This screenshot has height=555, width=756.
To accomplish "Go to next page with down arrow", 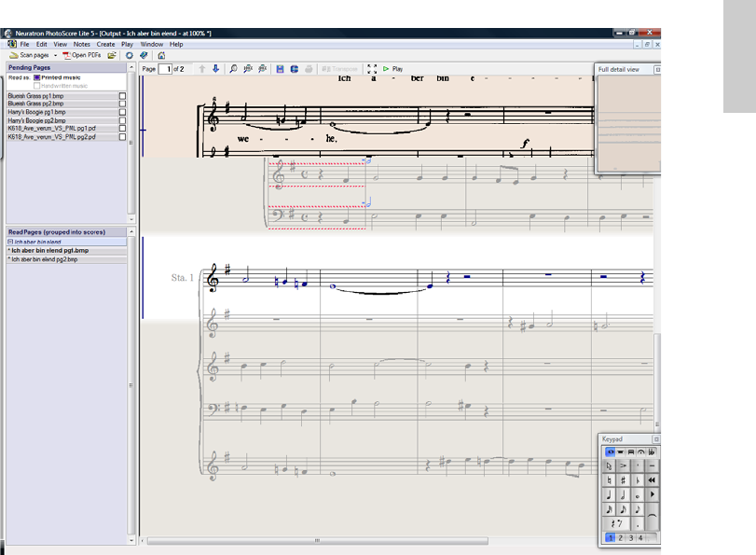I will 215,69.
